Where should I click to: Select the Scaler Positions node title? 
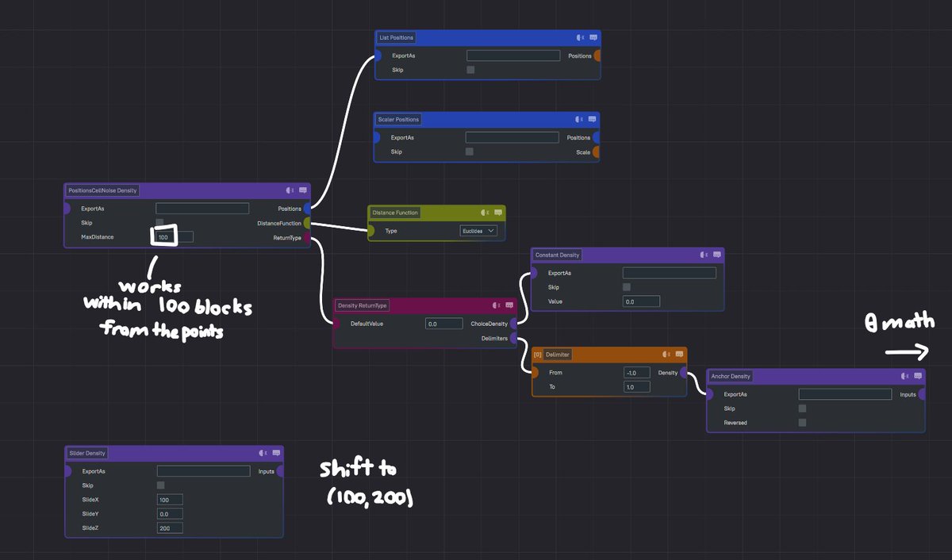[398, 119]
